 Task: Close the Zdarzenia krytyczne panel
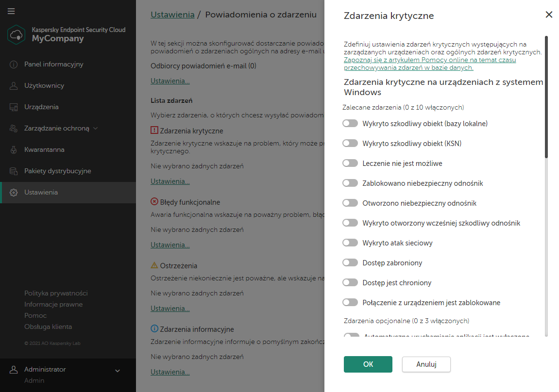[x=549, y=15]
